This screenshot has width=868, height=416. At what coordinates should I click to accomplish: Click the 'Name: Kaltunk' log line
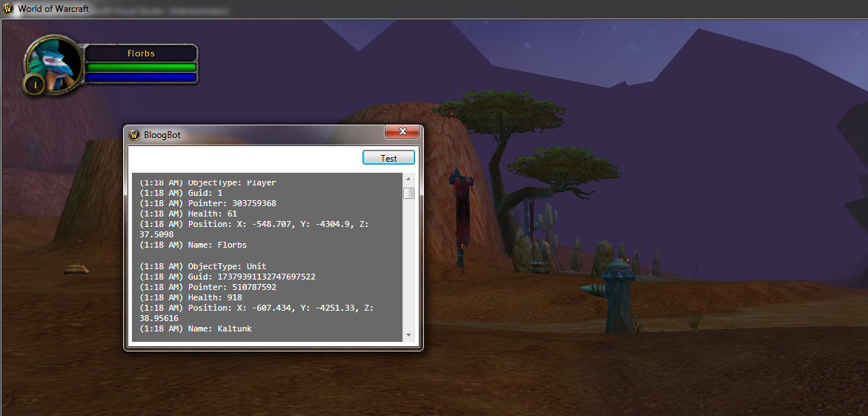point(196,328)
